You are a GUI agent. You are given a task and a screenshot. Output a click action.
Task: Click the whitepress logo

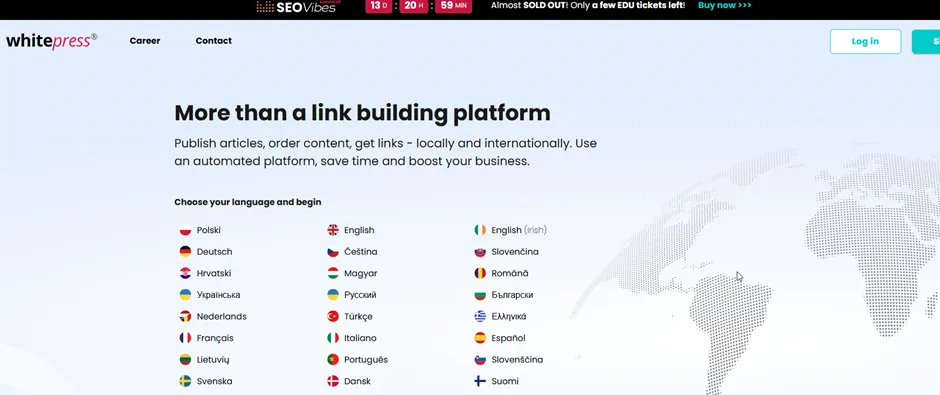[x=52, y=41]
